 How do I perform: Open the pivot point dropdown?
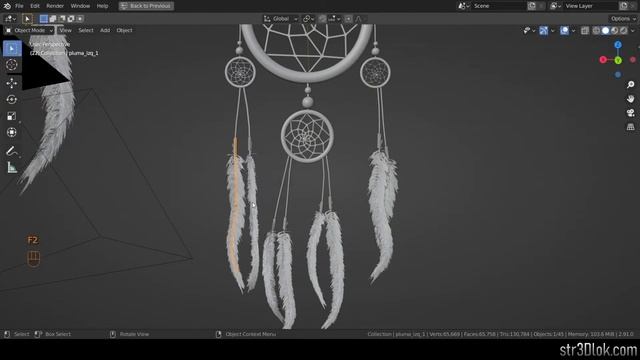[308, 19]
